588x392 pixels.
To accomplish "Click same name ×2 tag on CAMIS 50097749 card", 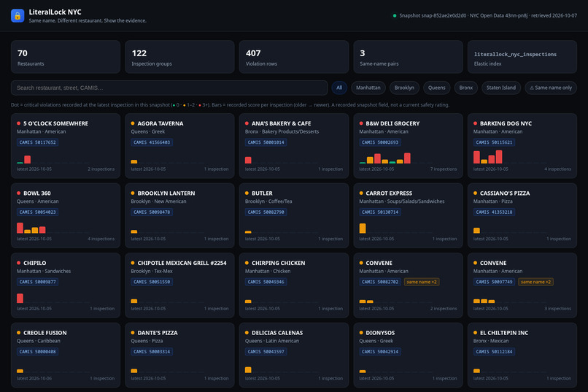I will [535, 282].
